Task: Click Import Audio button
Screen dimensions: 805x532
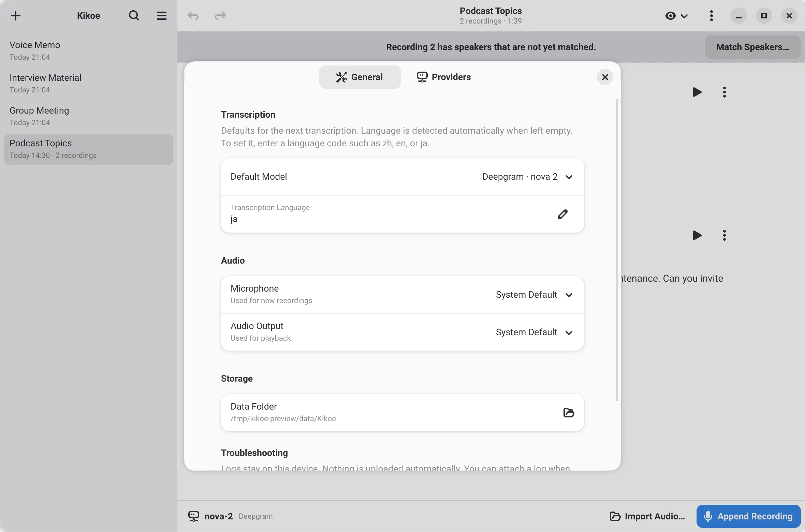Action: coord(647,516)
